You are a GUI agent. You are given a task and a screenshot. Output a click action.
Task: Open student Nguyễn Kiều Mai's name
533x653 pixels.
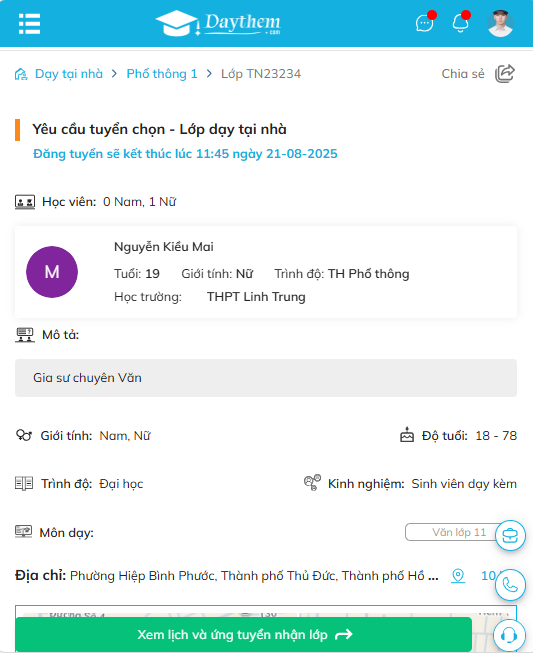point(164,247)
